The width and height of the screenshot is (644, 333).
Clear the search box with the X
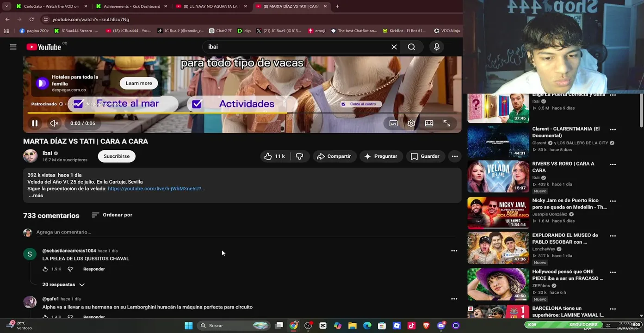pos(394,47)
